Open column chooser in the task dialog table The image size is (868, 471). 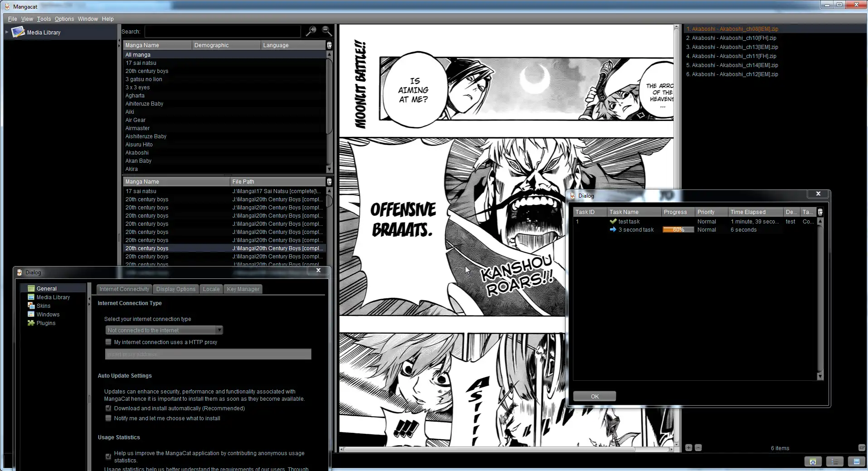pyautogui.click(x=820, y=212)
